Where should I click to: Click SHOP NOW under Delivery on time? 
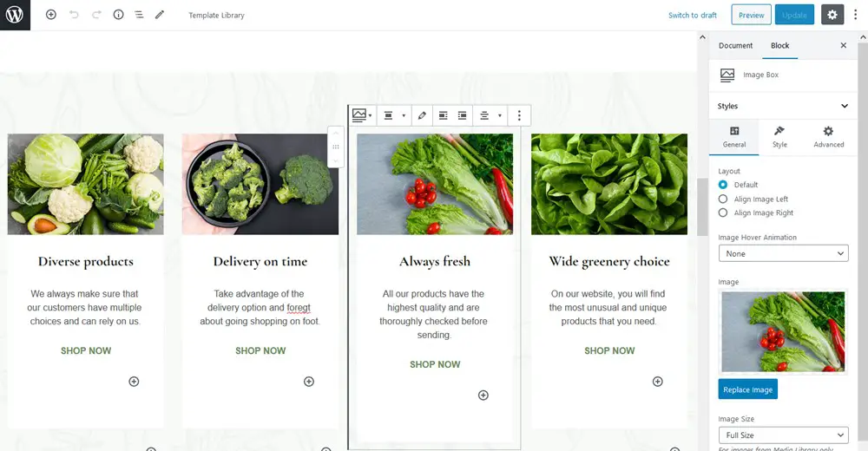(x=260, y=350)
